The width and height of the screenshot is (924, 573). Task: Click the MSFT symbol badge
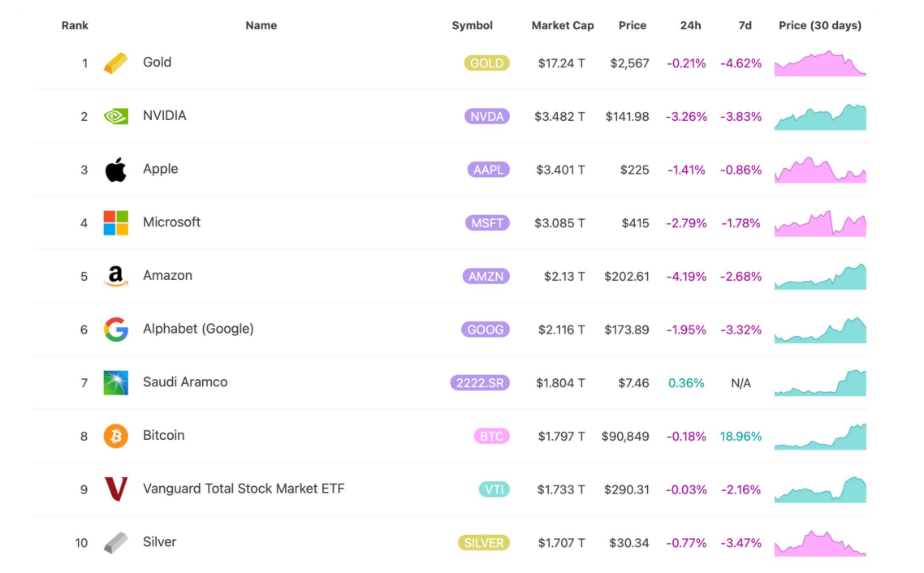(487, 223)
